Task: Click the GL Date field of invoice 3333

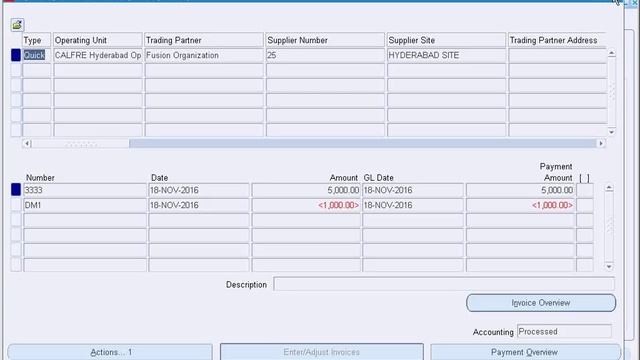Action: pyautogui.click(x=413, y=190)
